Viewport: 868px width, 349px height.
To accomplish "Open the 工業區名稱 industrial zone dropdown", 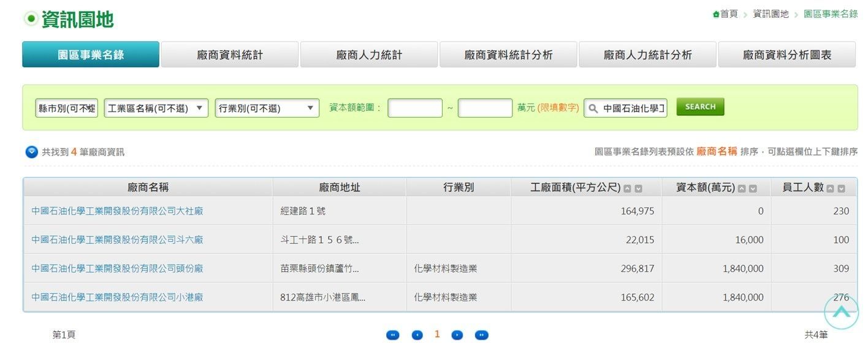I will point(156,108).
